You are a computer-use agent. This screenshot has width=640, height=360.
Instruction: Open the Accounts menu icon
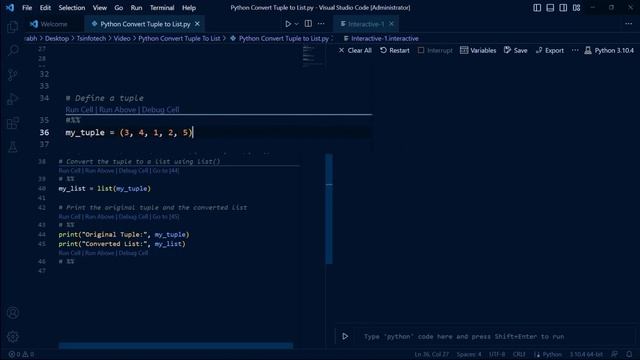(x=13, y=313)
